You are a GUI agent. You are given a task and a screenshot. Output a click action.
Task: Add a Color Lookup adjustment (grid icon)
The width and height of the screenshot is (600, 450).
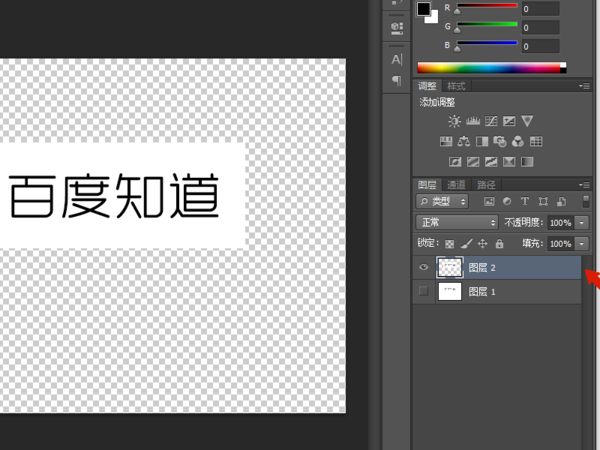click(536, 142)
